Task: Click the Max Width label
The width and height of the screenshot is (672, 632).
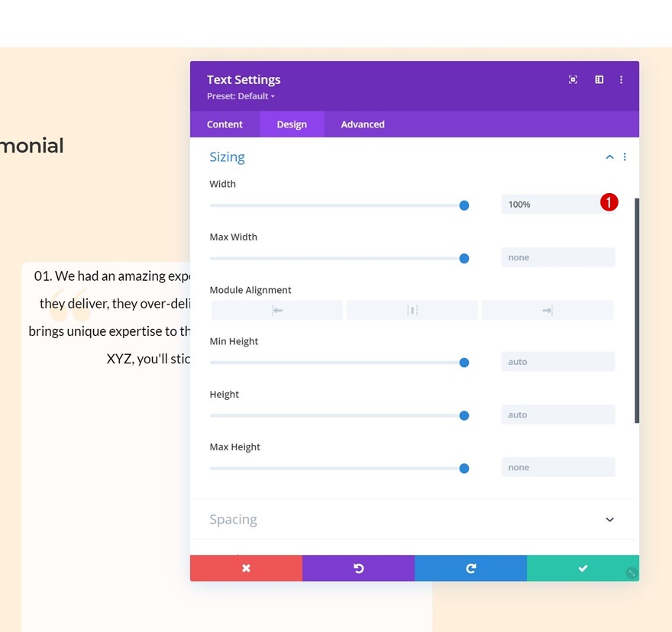Action: pyautogui.click(x=233, y=237)
